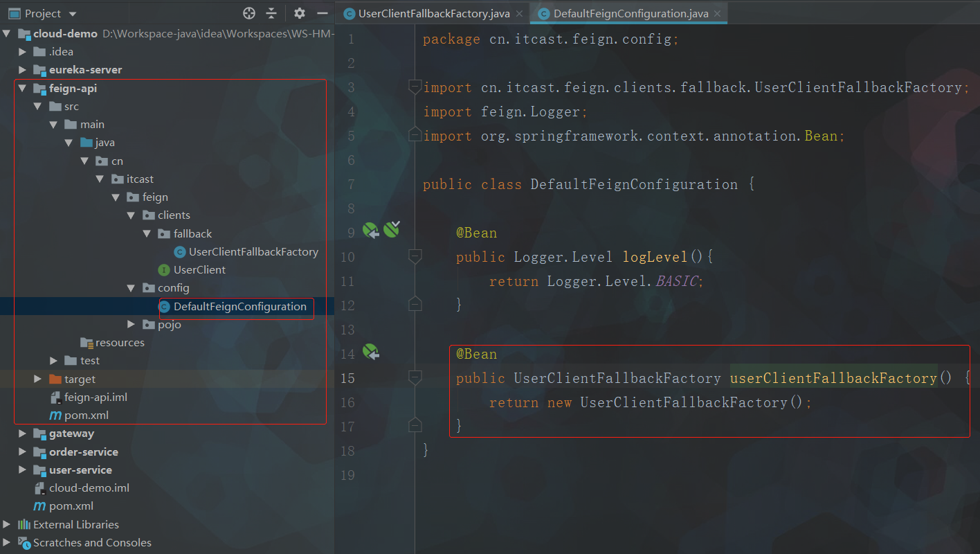Click the second bean gutter icon on line 9
980x554 pixels.
[392, 229]
